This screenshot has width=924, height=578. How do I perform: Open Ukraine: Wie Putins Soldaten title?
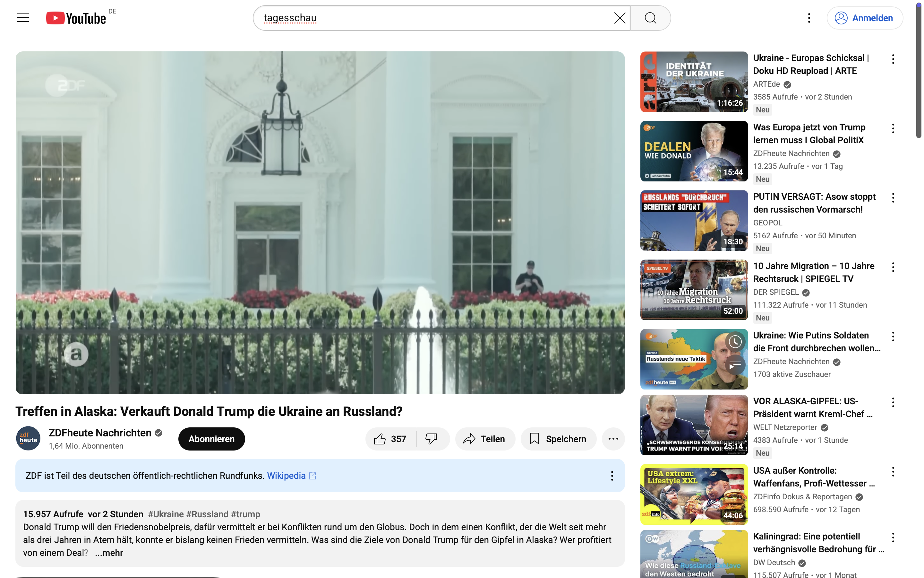[817, 341]
